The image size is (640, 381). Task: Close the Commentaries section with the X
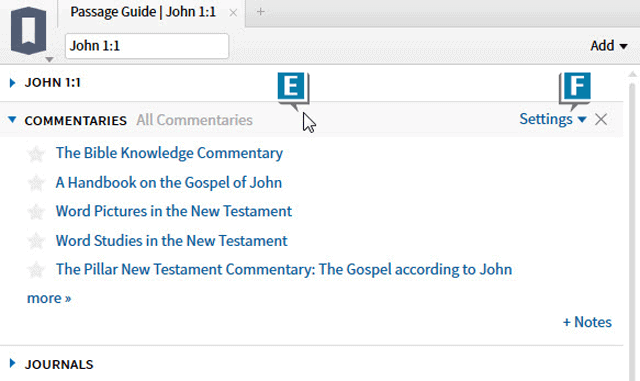601,120
